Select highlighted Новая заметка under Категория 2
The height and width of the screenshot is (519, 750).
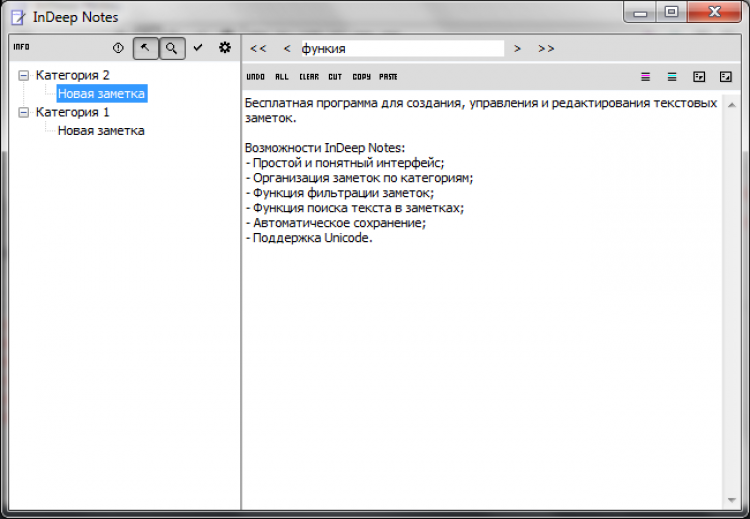(101, 94)
